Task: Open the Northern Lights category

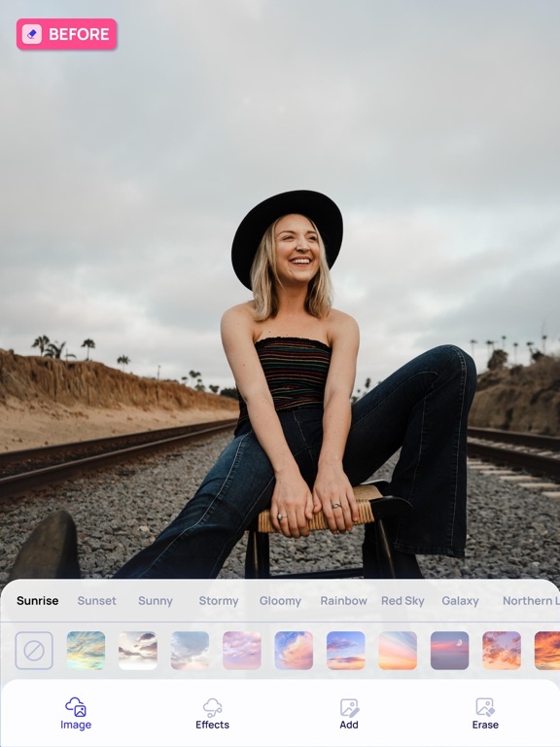Action: point(531,601)
